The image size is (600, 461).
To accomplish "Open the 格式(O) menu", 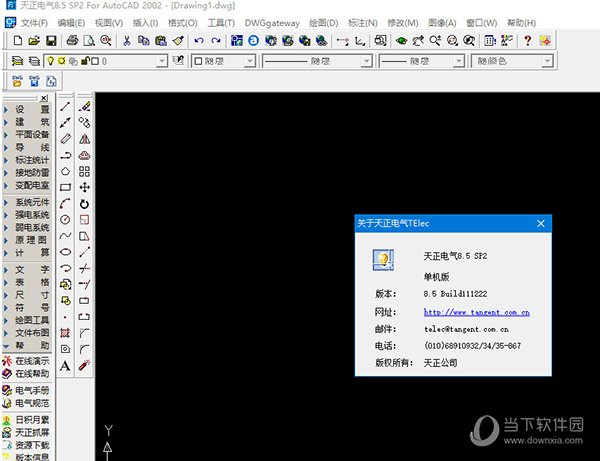I will (x=183, y=22).
